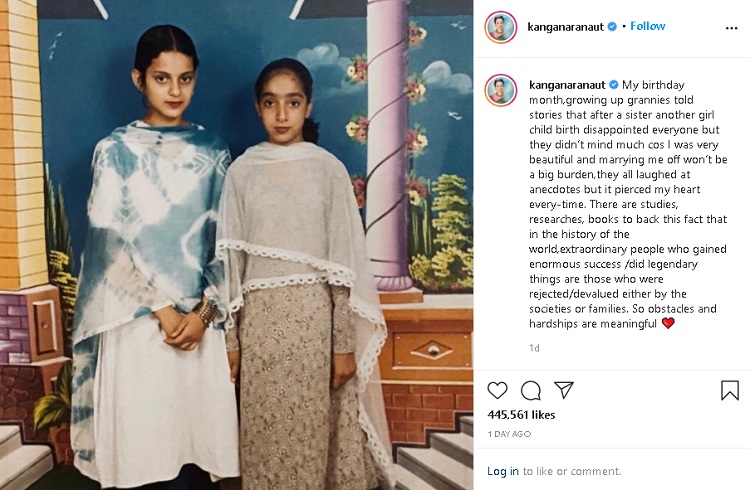Click the red heart emoji in caption
The height and width of the screenshot is (490, 750).
[x=668, y=323]
